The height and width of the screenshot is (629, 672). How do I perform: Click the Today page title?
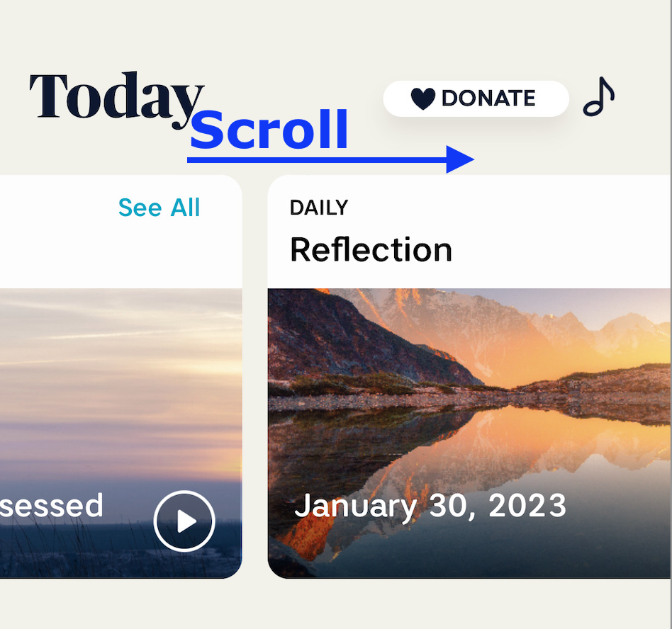[x=116, y=100]
